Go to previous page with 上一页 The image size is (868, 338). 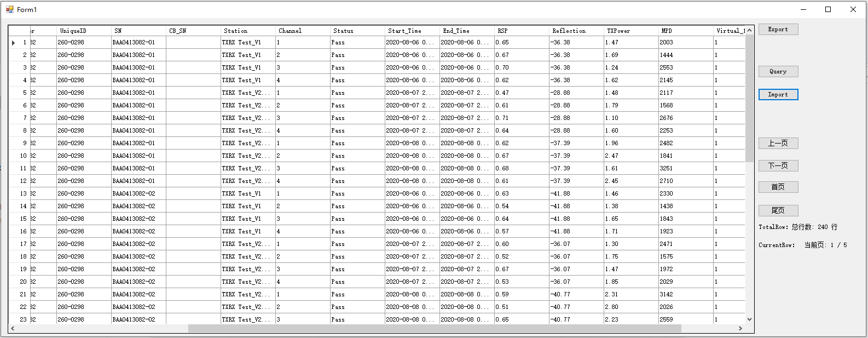778,144
